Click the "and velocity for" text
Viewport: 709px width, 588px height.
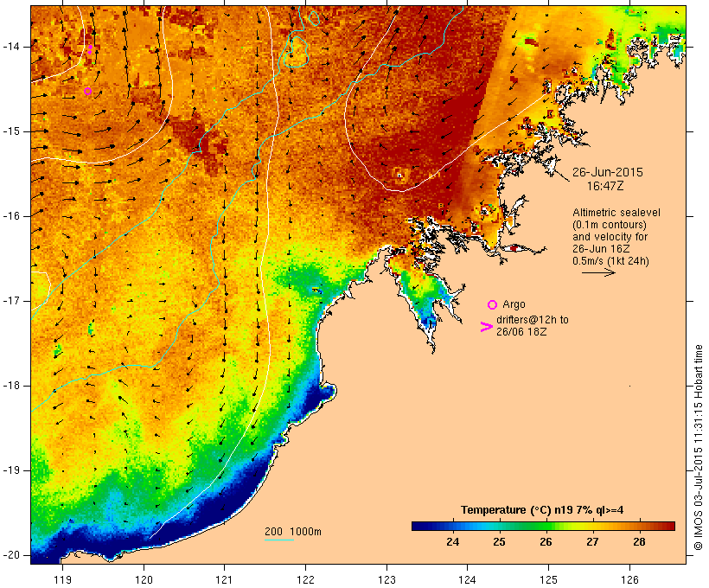tap(610, 237)
